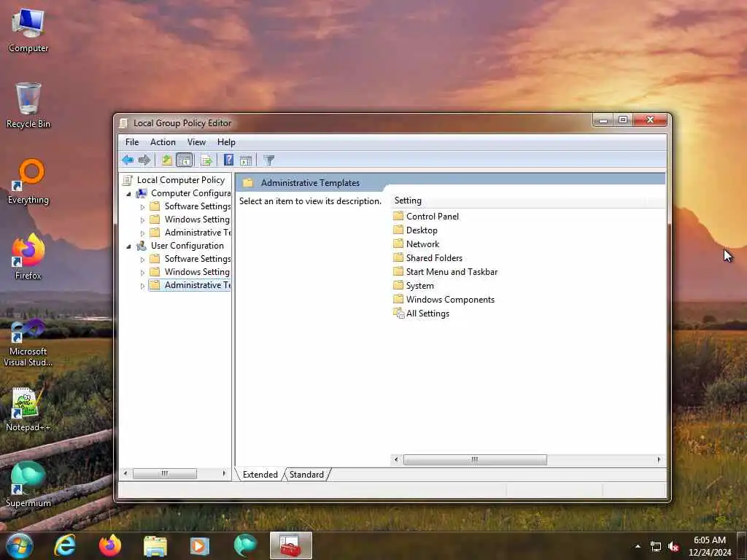
Task: Open Windows Explorer from the taskbar
Action: click(155, 545)
